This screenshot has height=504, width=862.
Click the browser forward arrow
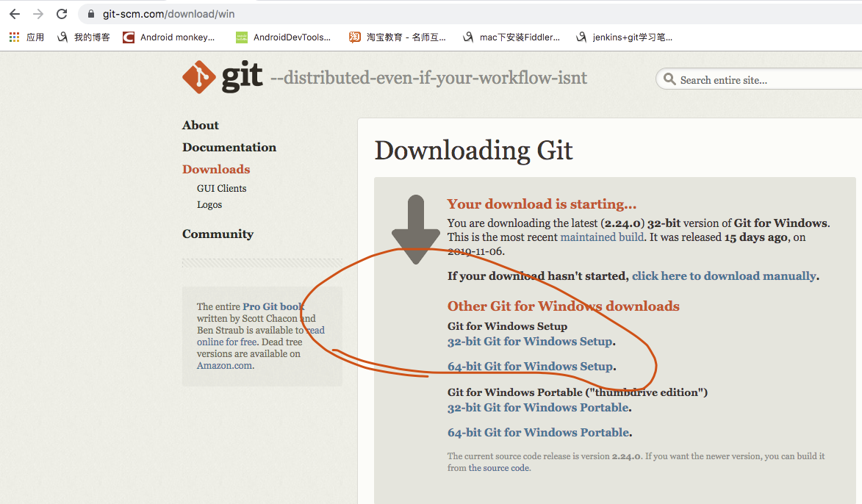point(38,14)
